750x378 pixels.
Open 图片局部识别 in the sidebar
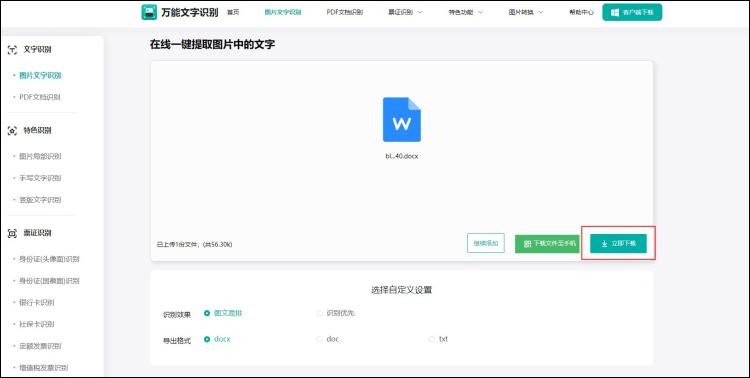[x=40, y=156]
